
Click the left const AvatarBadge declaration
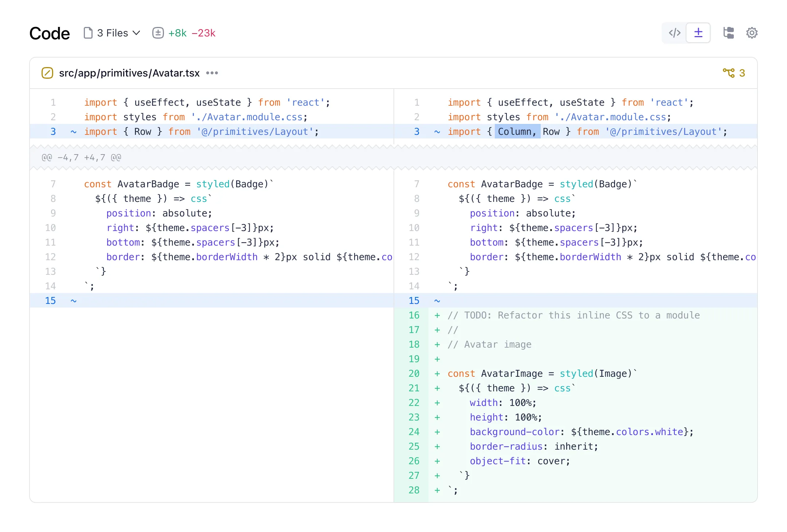(x=179, y=184)
